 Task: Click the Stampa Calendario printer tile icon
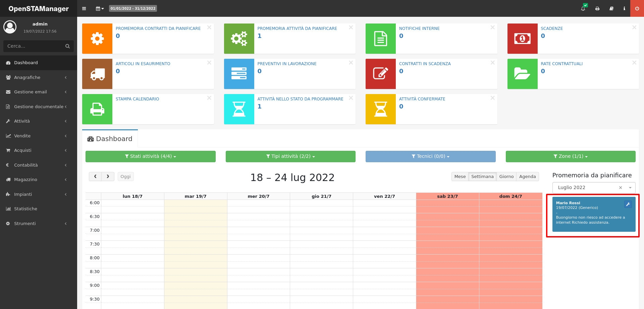tap(97, 109)
